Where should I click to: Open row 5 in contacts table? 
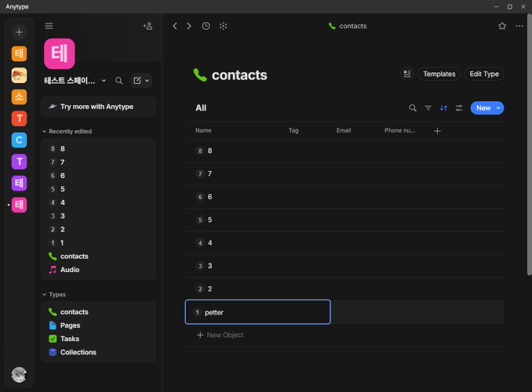tap(344, 220)
